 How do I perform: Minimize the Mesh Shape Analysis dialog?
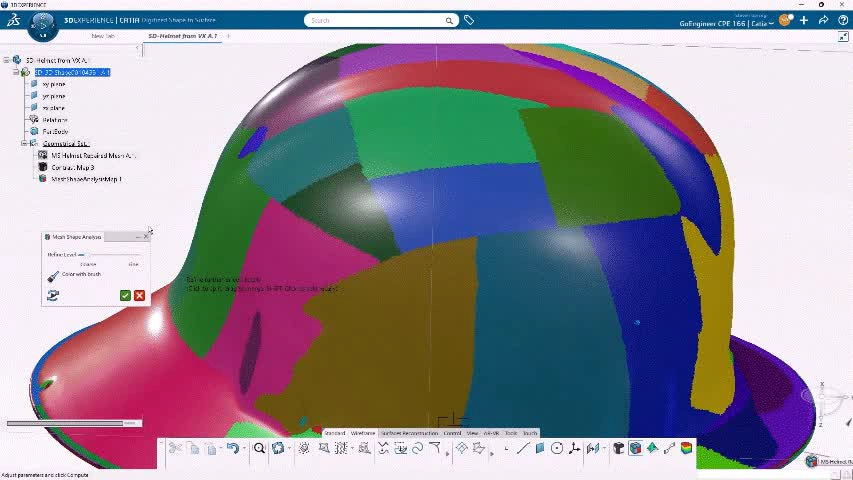(138, 237)
